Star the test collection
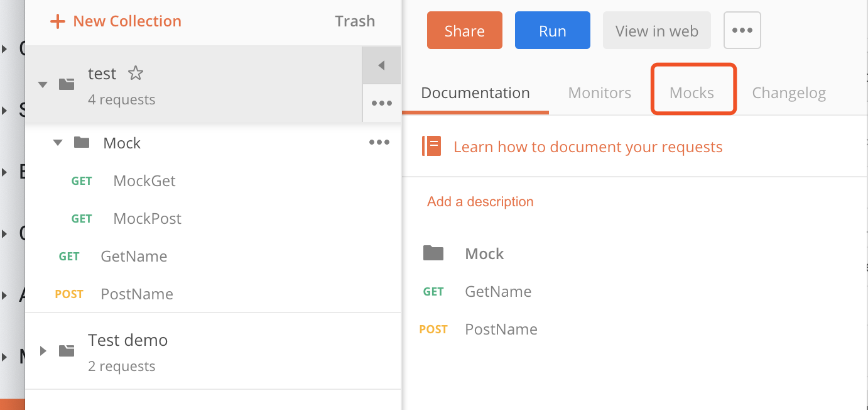868x410 pixels. 136,74
